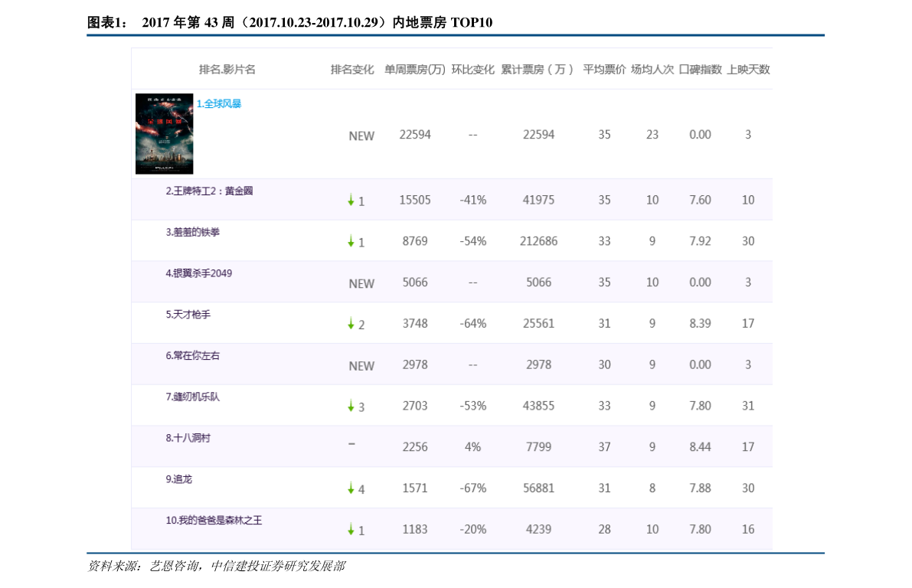Click the green down arrow for 我的爸爸是森林之王
The width and height of the screenshot is (912, 588).
click(351, 529)
